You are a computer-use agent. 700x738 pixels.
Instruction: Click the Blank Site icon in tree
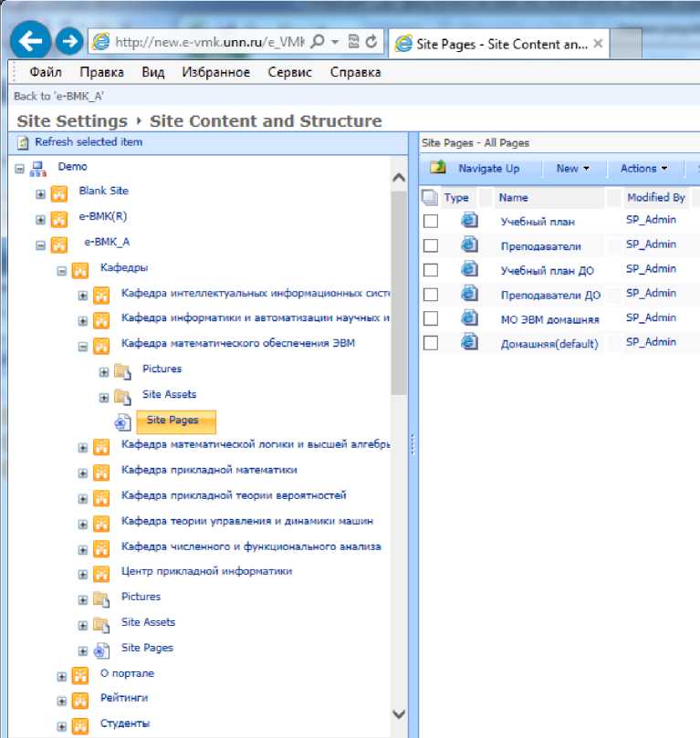(x=59, y=192)
